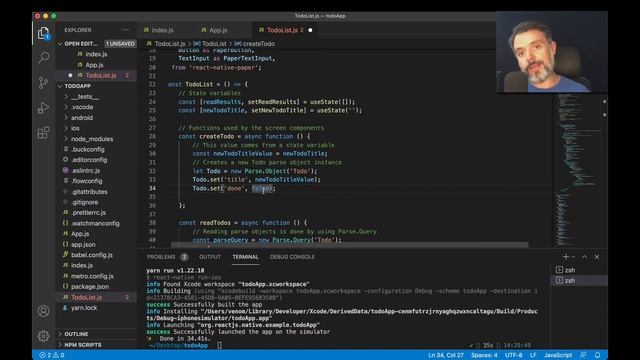Open the metro.config.js file

96,276
